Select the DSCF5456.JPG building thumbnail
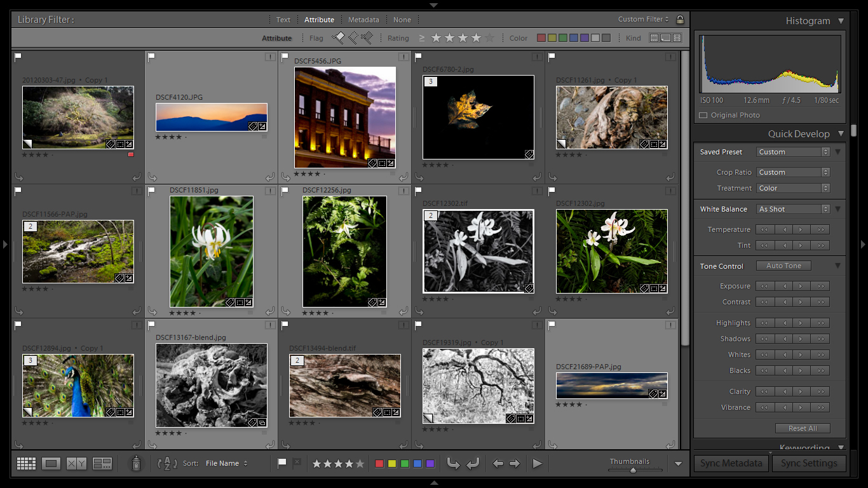The width and height of the screenshot is (868, 488). [x=344, y=118]
